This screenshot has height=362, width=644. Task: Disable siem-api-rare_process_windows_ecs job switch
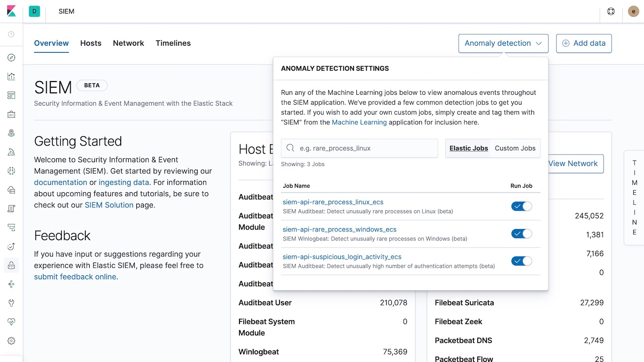coord(521,234)
